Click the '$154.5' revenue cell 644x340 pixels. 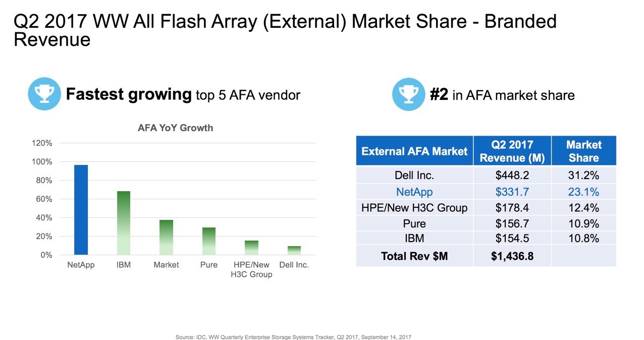coord(512,238)
